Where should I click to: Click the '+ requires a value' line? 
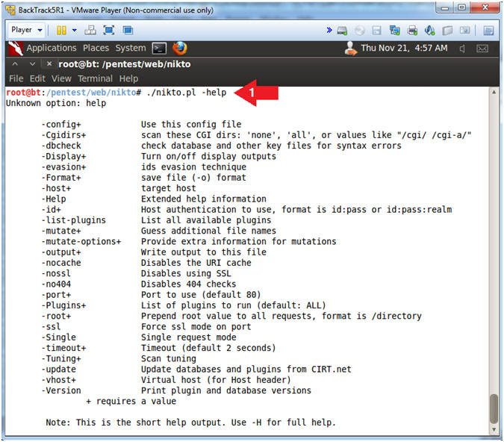pyautogui.click(x=131, y=402)
